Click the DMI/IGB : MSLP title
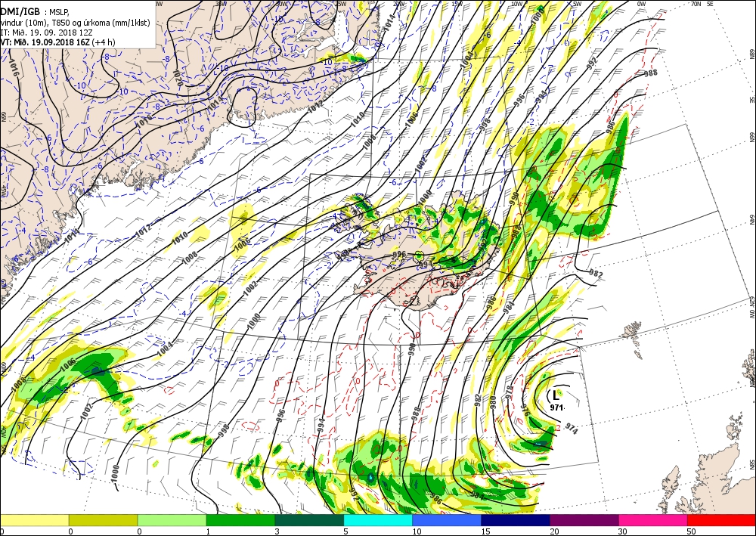 (36, 12)
